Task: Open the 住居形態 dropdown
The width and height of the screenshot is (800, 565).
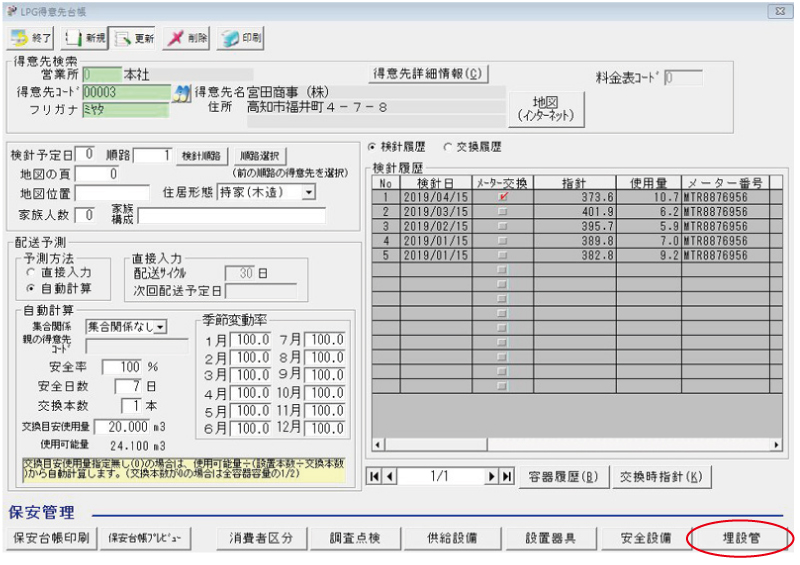Action: (308, 192)
